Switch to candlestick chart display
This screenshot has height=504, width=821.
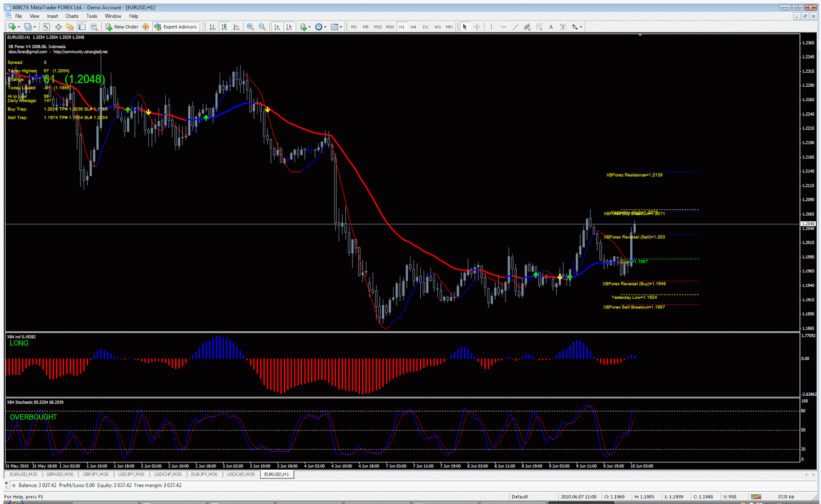(224, 27)
